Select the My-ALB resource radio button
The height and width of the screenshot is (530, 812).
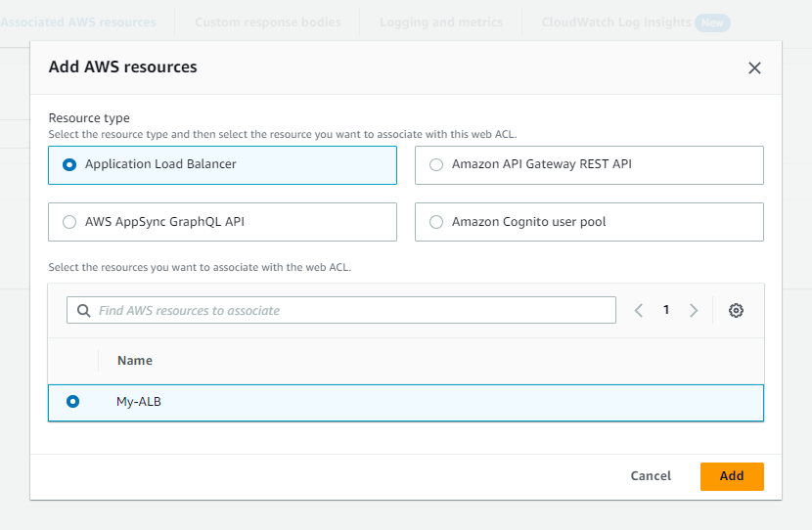tap(73, 402)
